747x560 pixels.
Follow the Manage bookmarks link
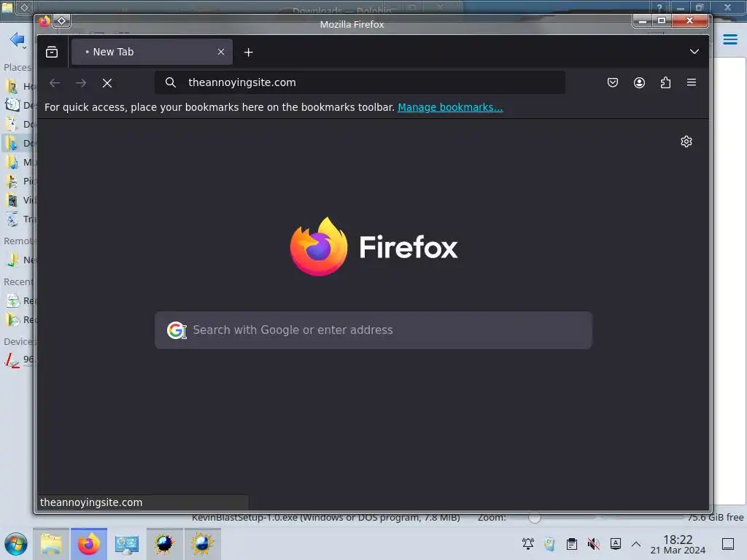tap(450, 107)
